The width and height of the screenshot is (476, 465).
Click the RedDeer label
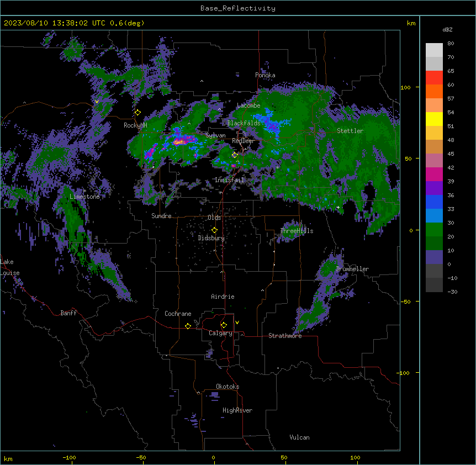(243, 141)
